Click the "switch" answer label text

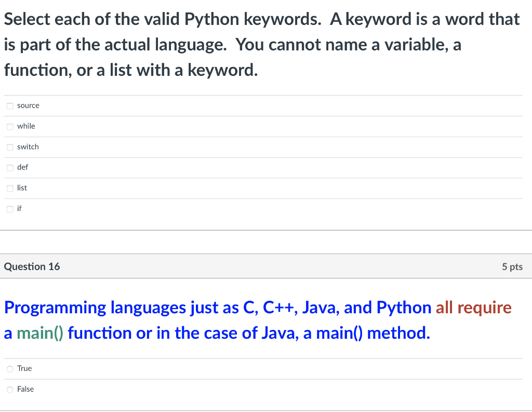[x=28, y=147]
